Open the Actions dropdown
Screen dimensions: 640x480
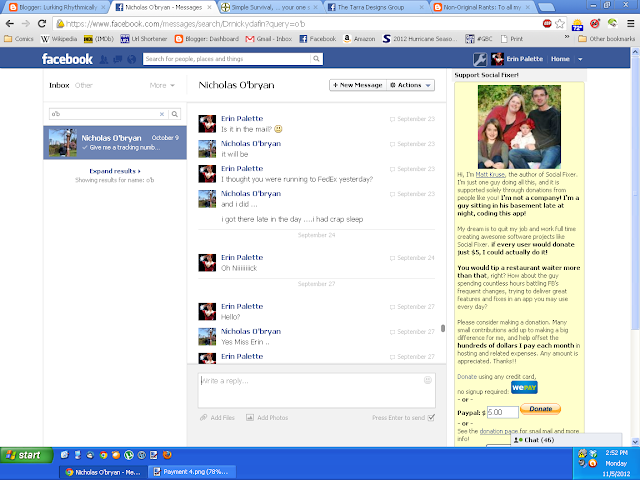tap(411, 85)
